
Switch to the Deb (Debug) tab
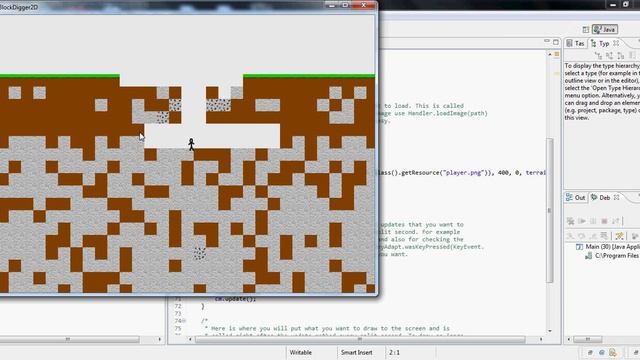(600, 198)
